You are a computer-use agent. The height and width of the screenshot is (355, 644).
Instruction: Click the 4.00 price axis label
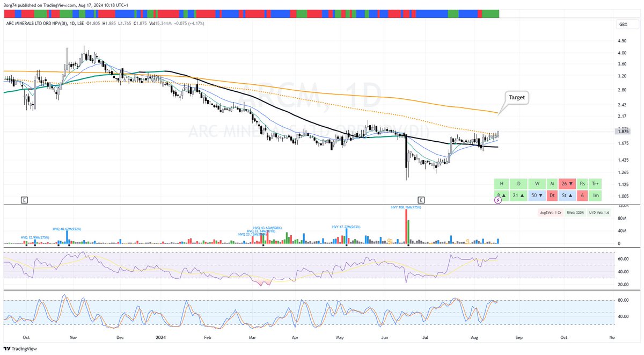(623, 53)
